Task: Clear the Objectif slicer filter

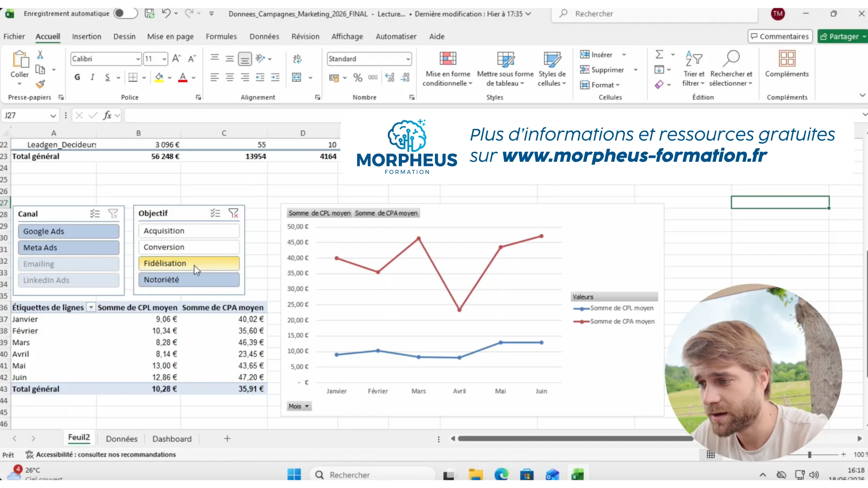Action: [233, 213]
